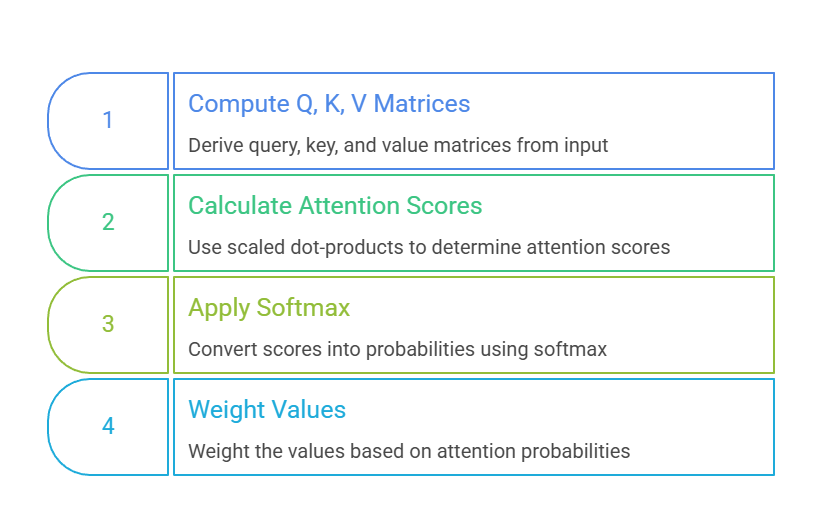Viewport: 822px width, 523px height.
Task: Click the 'Derive query, key, and value' description
Action: click(x=398, y=146)
